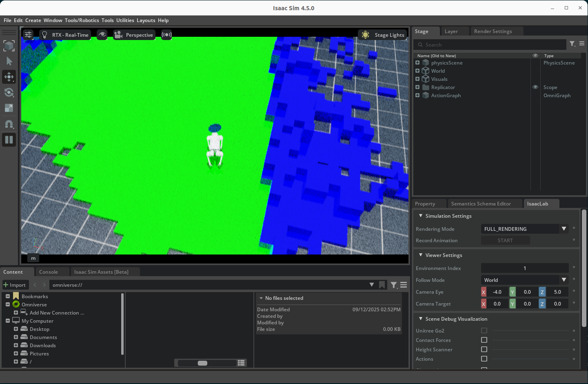Click the viewport eye display icon
Viewport: 588px width, 384px height.
point(102,35)
